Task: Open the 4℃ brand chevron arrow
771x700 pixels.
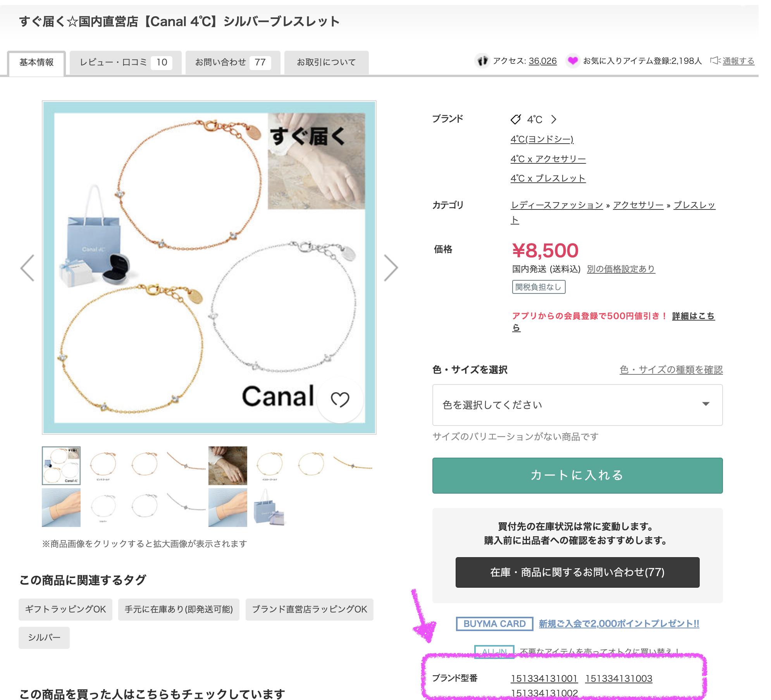Action: click(x=554, y=119)
